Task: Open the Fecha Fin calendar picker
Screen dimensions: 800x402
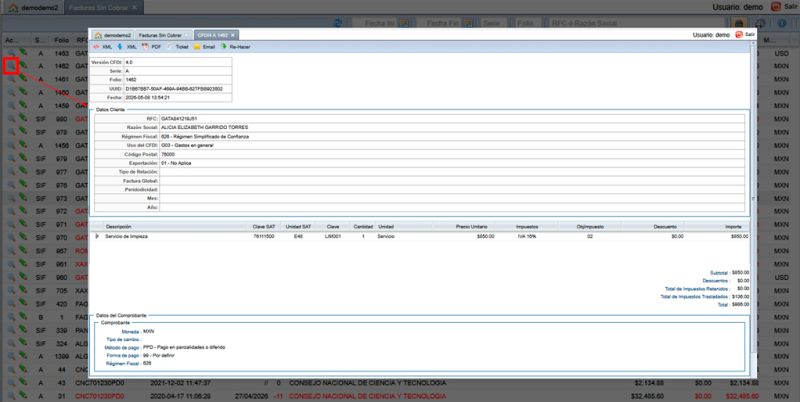Action: click(468, 23)
